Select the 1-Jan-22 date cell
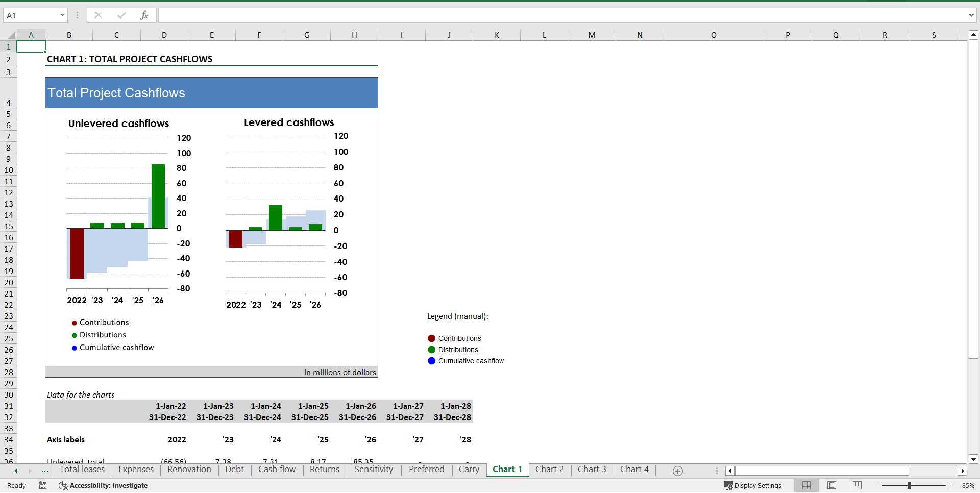The height and width of the screenshot is (493, 980). (x=164, y=406)
